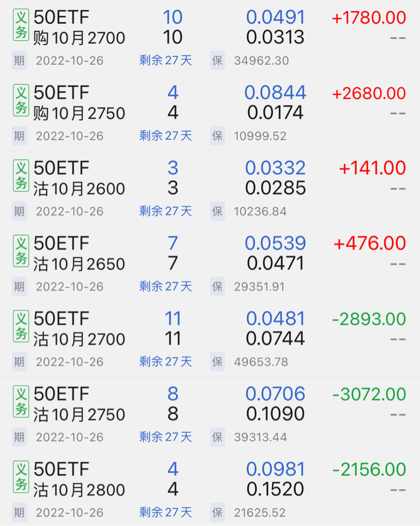Image resolution: width=420 pixels, height=526 pixels.
Task: Click the 保 badge next to 34962.30
Action: [x=217, y=61]
